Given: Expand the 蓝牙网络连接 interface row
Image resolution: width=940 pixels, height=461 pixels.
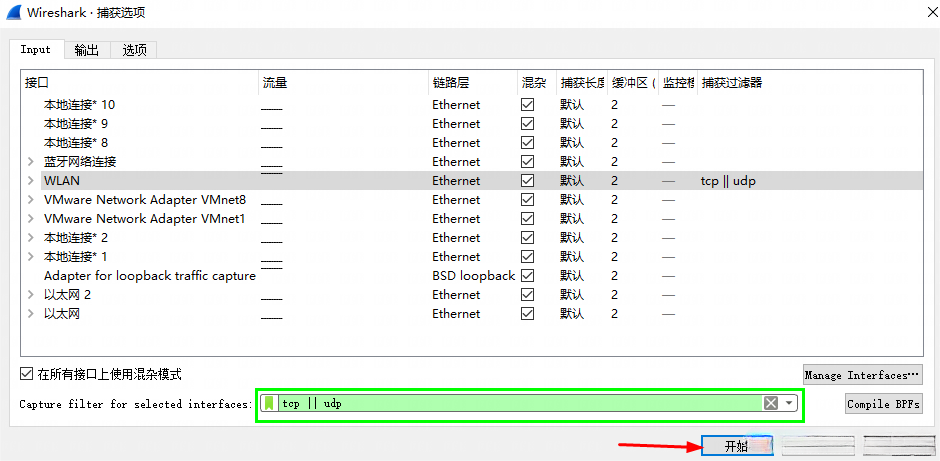Looking at the screenshot, I should click(x=31, y=162).
